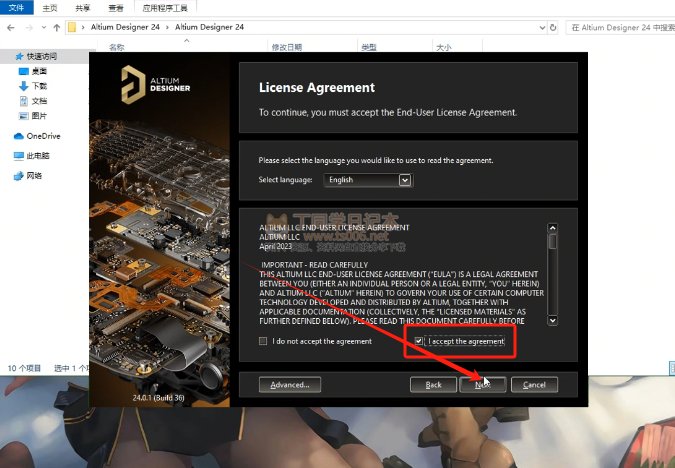
Task: Open the Desktop folder icon in sidebar
Action: 24,71
